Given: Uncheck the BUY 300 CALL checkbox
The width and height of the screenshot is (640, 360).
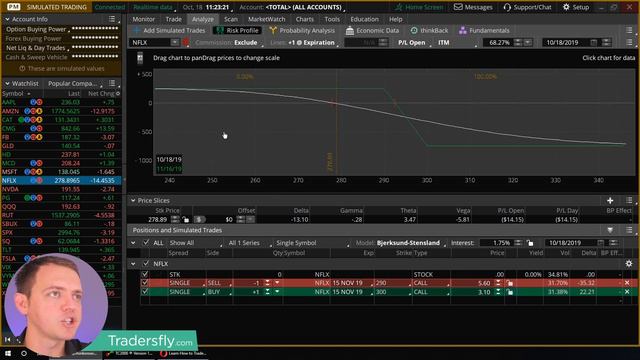Looking at the screenshot, I should pyautogui.click(x=144, y=292).
